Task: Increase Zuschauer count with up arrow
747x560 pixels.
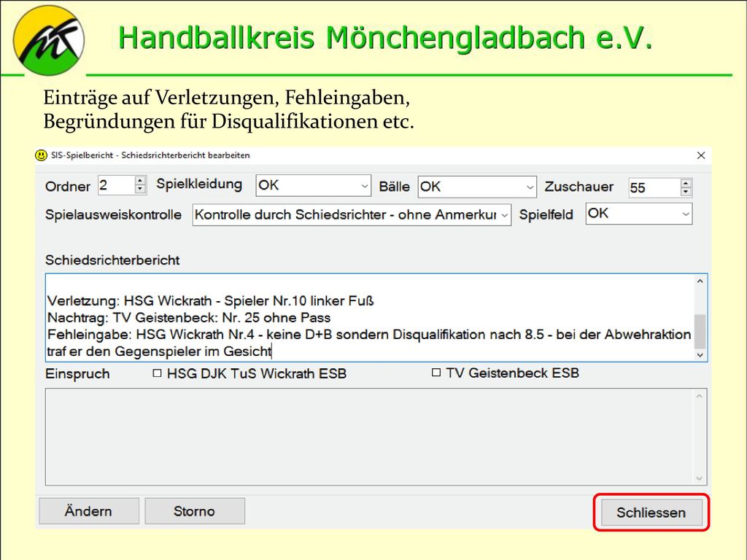Action: 686,183
